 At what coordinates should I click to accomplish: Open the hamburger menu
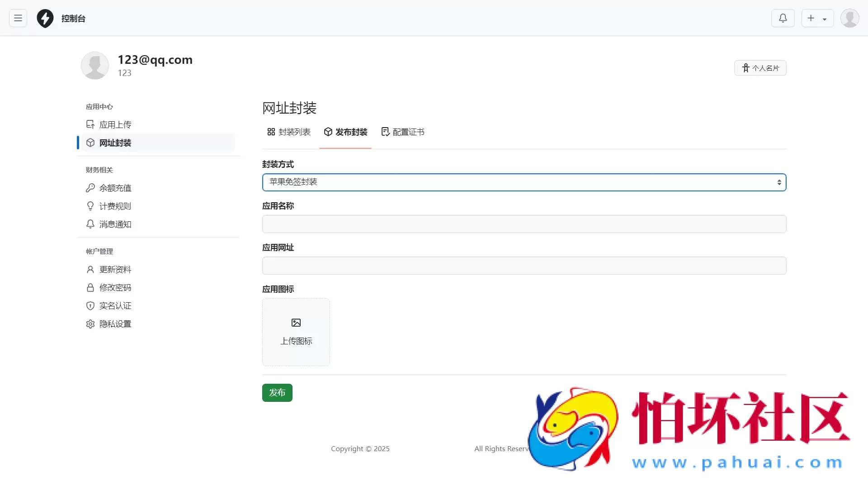click(x=18, y=18)
